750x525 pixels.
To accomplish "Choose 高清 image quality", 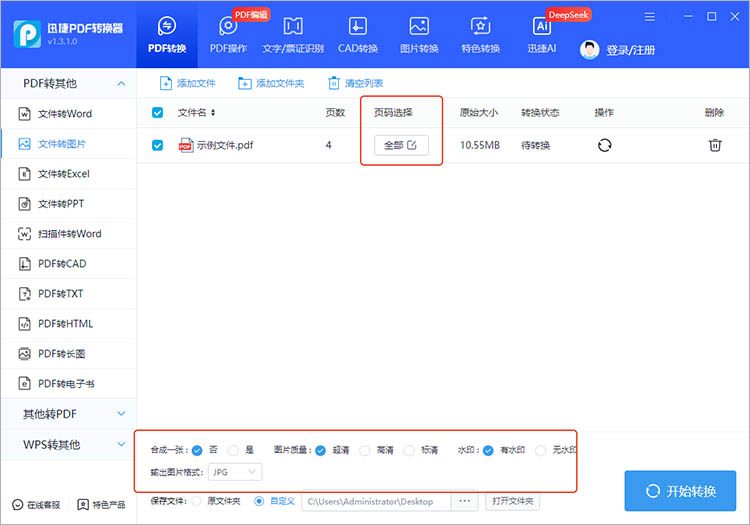I will click(x=364, y=450).
